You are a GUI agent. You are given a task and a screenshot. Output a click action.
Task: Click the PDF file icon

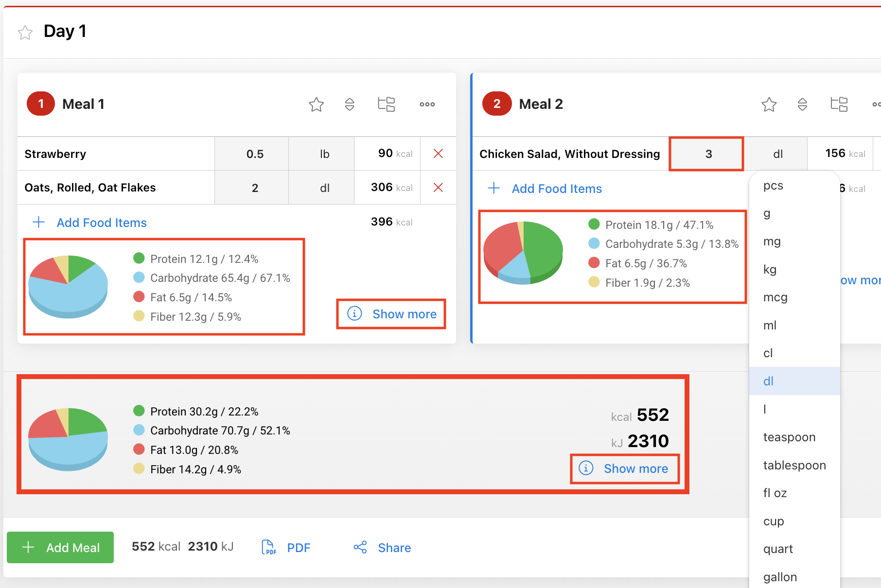[x=269, y=547]
